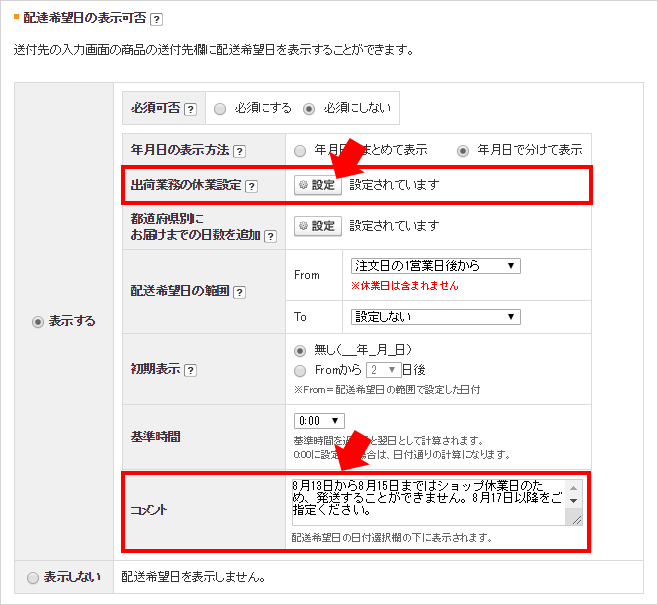Screen dimensions: 658x605
Task: Click the comment textarea resize handle
Action: click(577, 520)
